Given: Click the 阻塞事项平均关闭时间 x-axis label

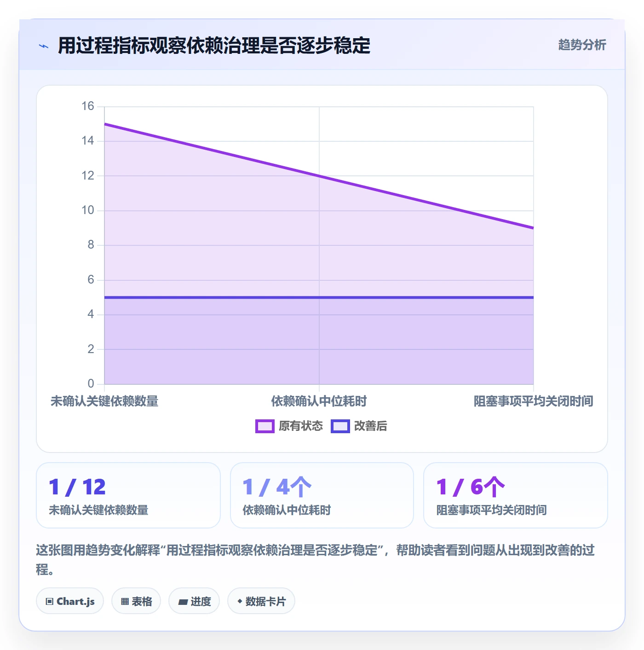Looking at the screenshot, I should [534, 401].
